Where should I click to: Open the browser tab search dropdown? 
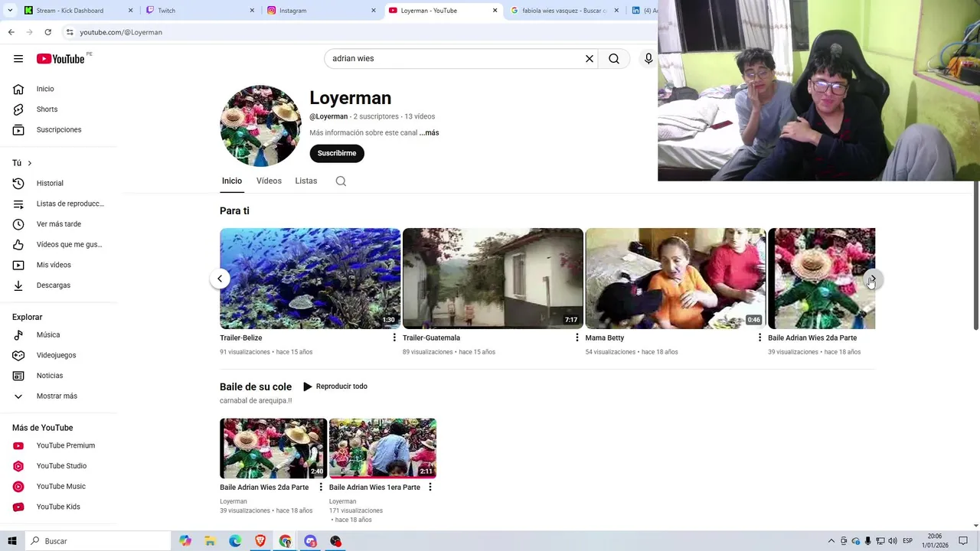pos(10,11)
